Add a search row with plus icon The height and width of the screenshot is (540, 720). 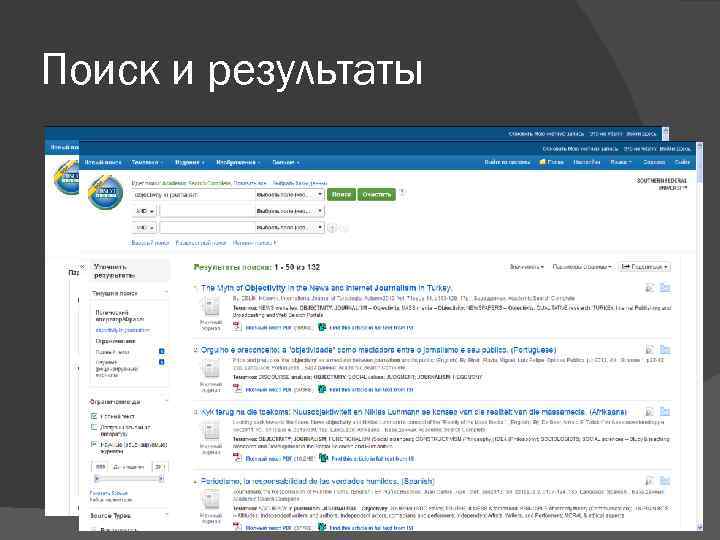pos(332,228)
